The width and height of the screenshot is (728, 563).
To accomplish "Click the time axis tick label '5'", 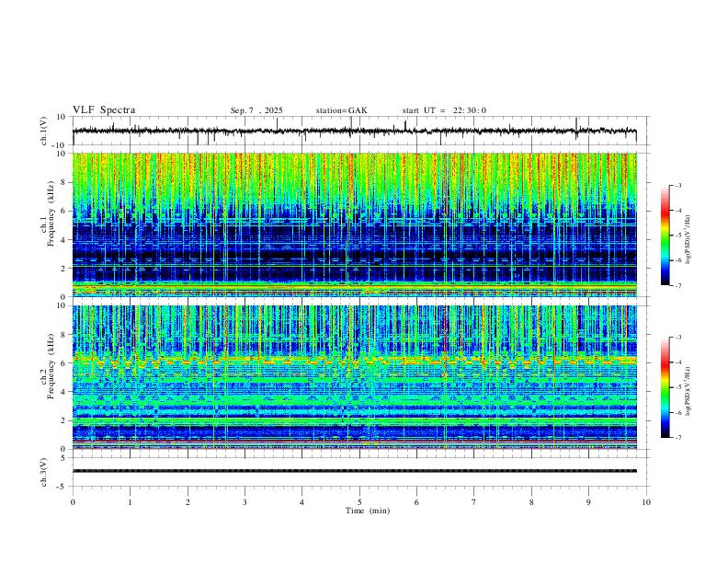I will point(359,502).
